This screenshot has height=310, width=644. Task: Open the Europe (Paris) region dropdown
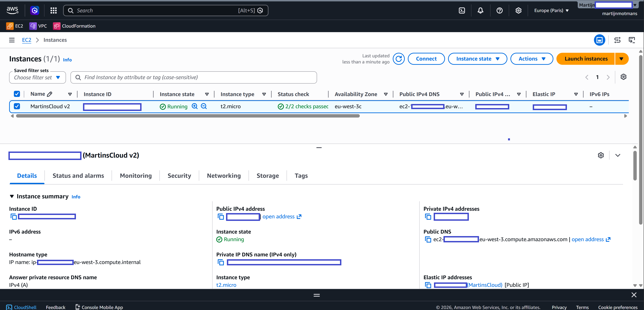[551, 10]
